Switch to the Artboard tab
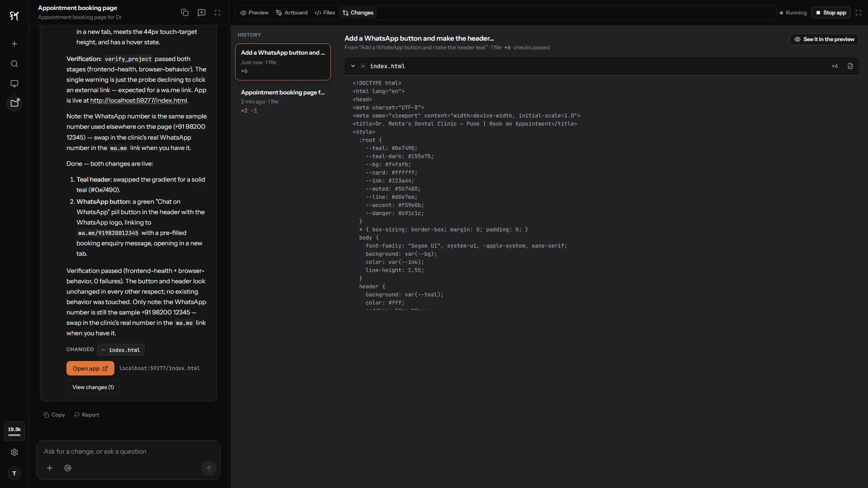This screenshot has height=488, width=868. (292, 13)
